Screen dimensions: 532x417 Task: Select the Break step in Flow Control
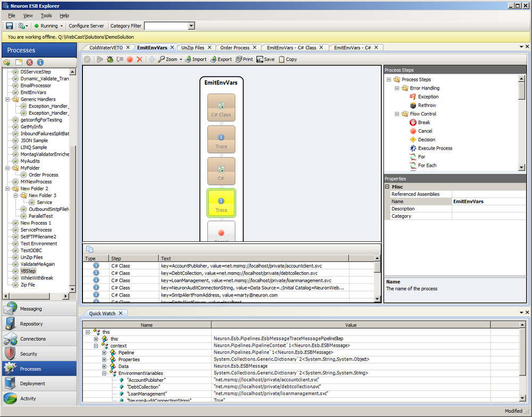(424, 122)
